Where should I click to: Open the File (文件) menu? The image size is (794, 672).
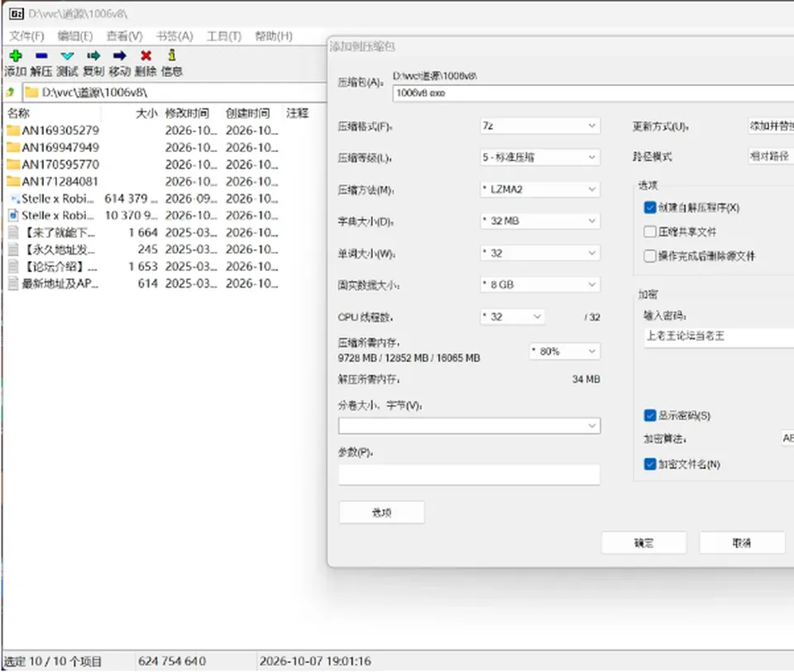point(26,36)
